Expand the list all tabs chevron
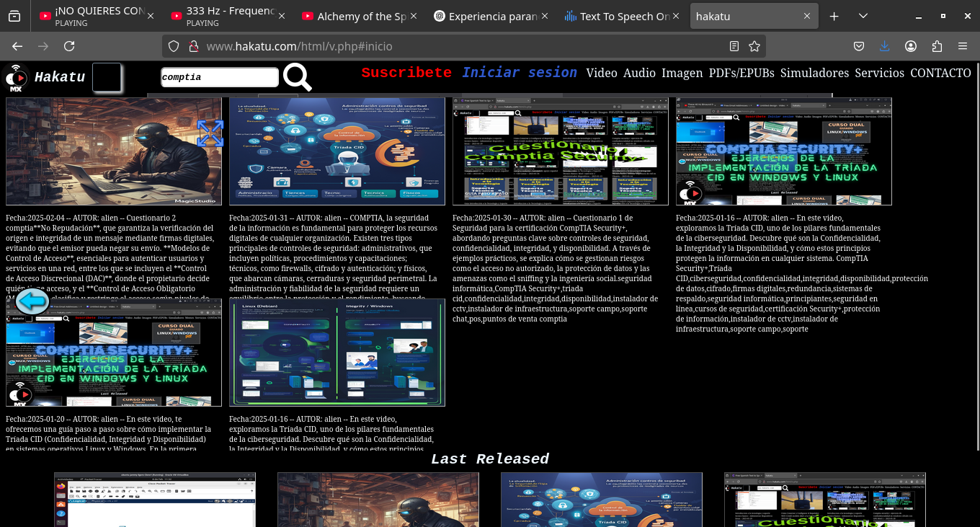Screen dimensions: 980x527 (x=863, y=16)
